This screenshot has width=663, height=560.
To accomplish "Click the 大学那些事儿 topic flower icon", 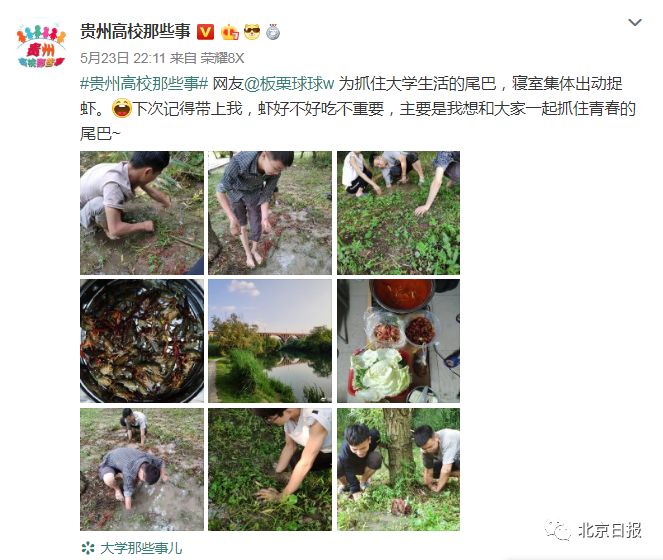I will click(88, 548).
